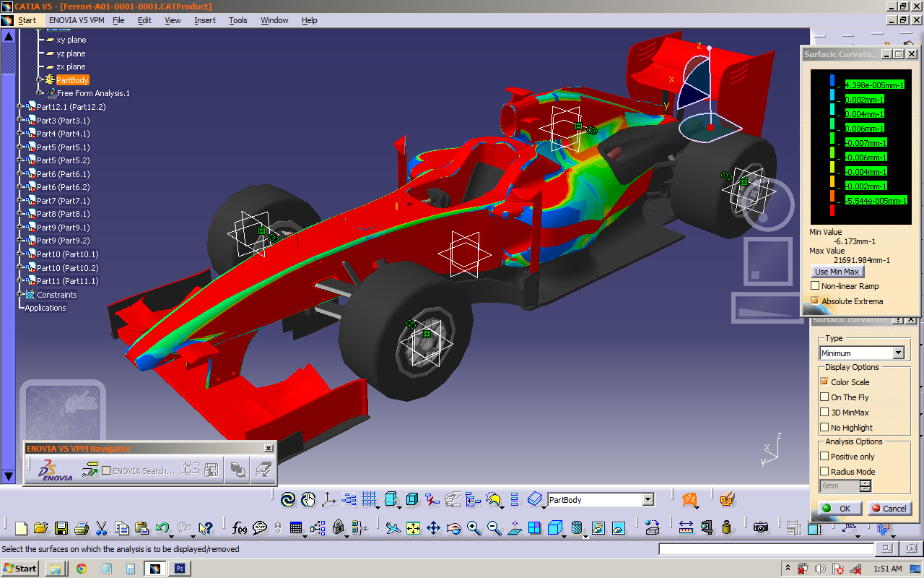Click the Zoom In magnifier icon
Image resolution: width=924 pixels, height=578 pixels.
(x=474, y=528)
